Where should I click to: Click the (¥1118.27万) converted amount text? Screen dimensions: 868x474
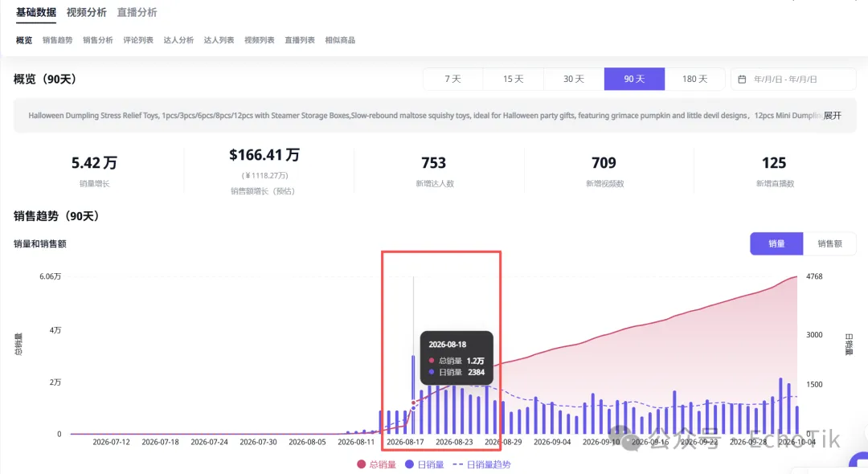[264, 175]
